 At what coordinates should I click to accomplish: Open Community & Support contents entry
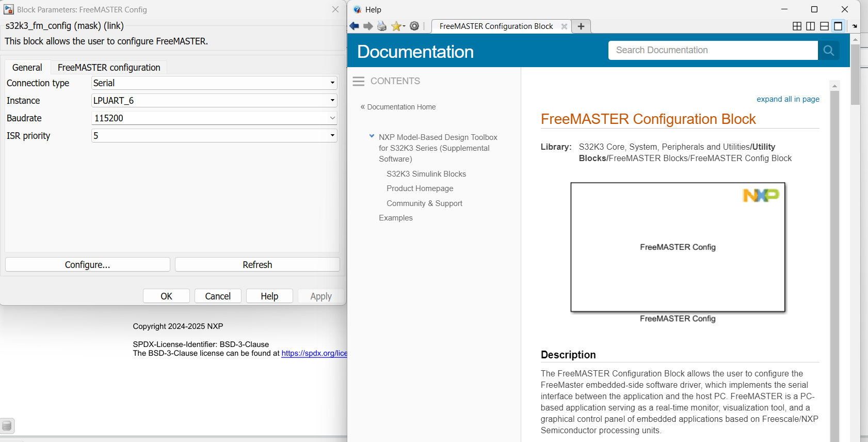424,203
